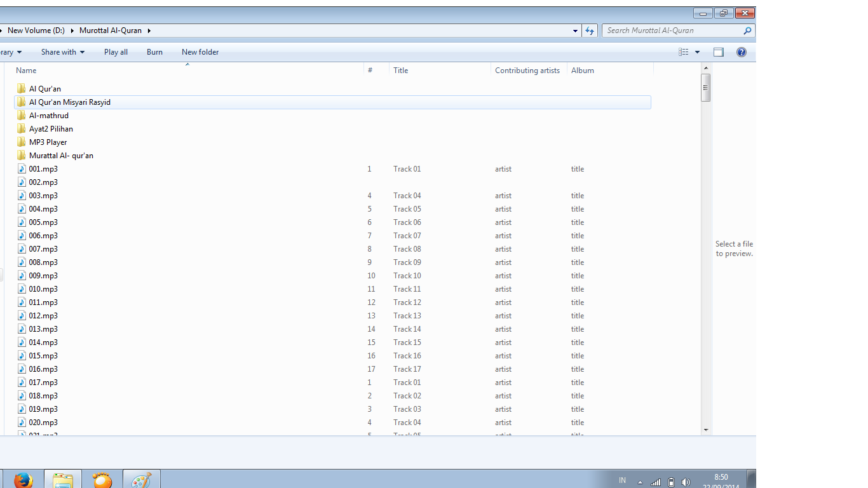Sort files by the Title column header

[x=401, y=71]
